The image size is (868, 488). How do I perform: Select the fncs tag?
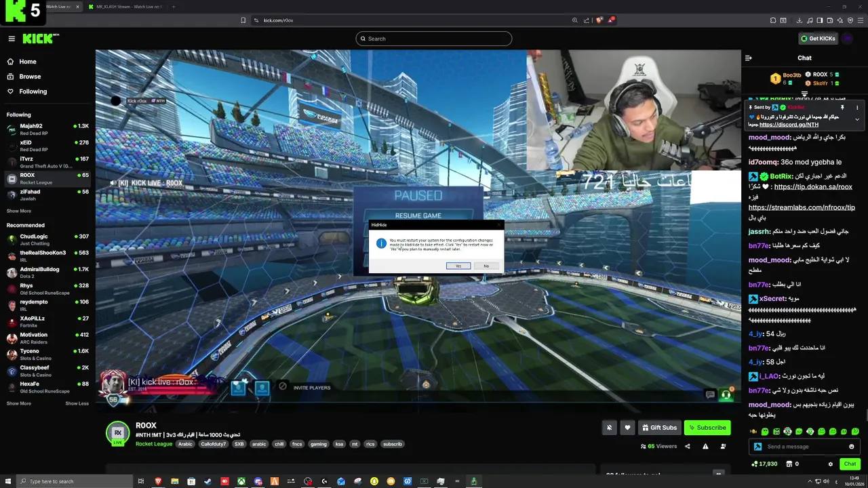click(297, 444)
